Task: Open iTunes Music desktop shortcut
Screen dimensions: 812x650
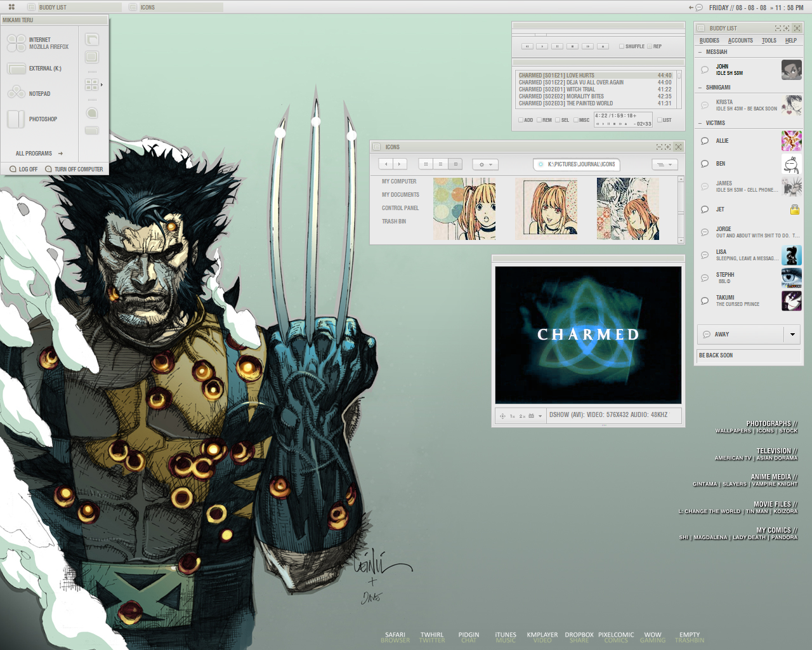Action: tap(506, 637)
